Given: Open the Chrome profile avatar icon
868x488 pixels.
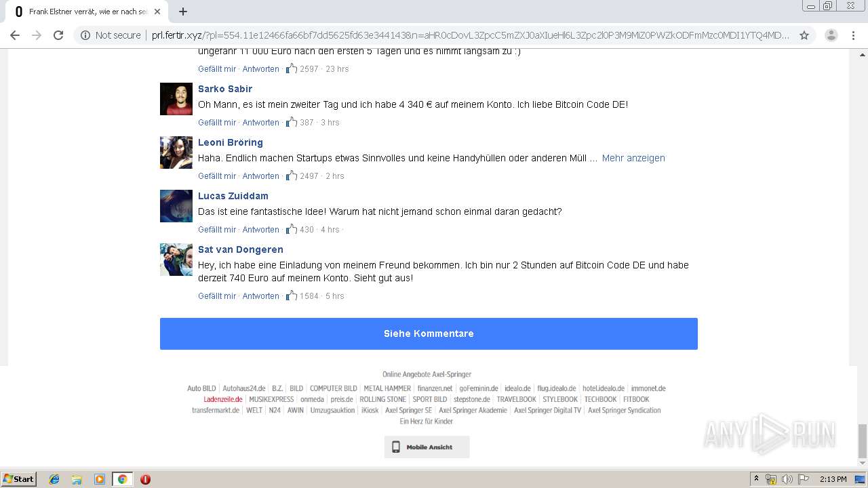Looking at the screenshot, I should (831, 35).
